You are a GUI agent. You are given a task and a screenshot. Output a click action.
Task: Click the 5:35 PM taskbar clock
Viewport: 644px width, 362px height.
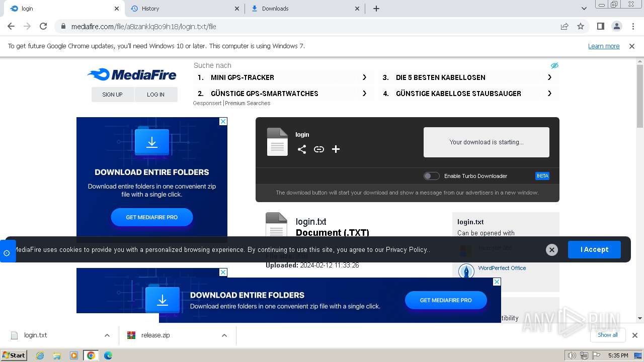(618, 355)
